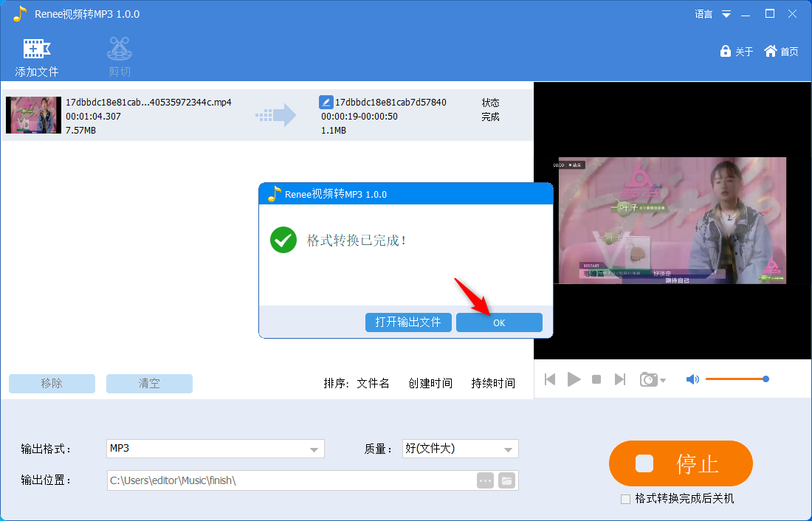This screenshot has width=812, height=521.
Task: Stop the preview playback square
Action: 596,379
